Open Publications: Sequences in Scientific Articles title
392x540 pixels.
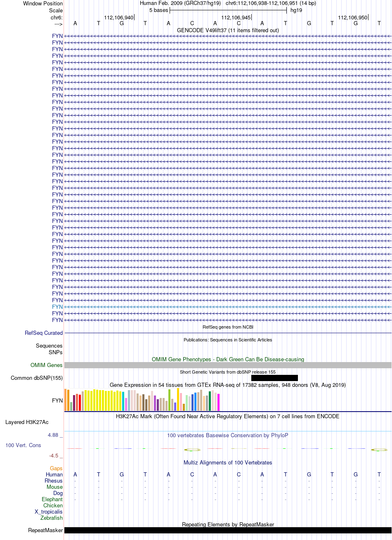tap(228, 340)
